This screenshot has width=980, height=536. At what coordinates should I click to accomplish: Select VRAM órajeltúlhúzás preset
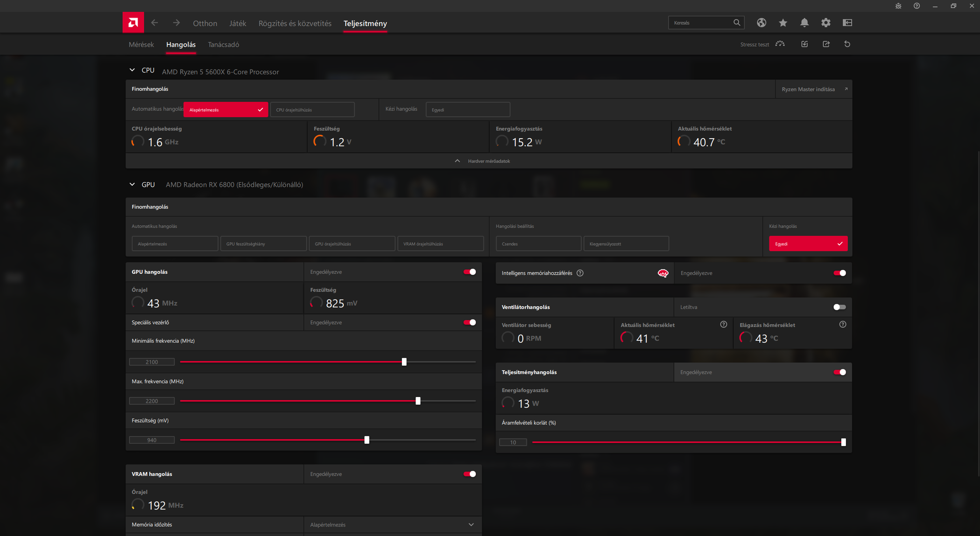441,244
